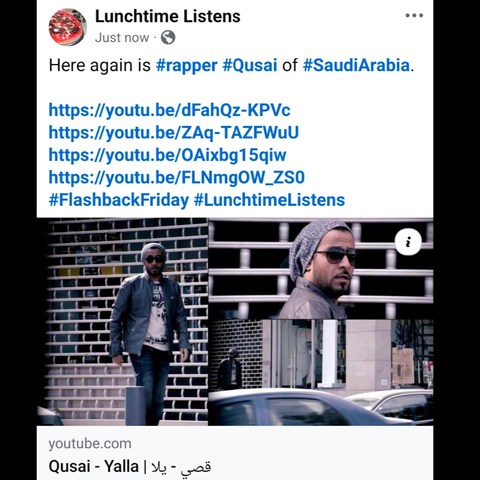The width and height of the screenshot is (480, 480).
Task: Tap the info icon on video preview
Action: coord(408,242)
